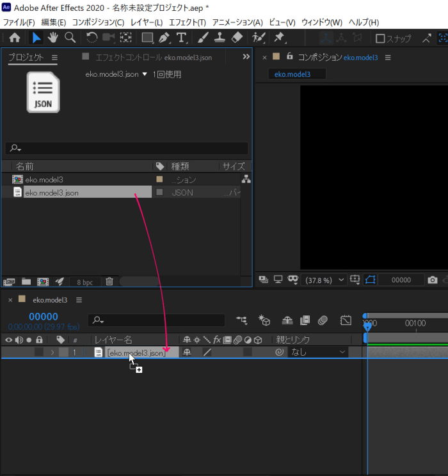Open エフェクト(T) menu
The height and width of the screenshot is (476, 448).
[187, 22]
